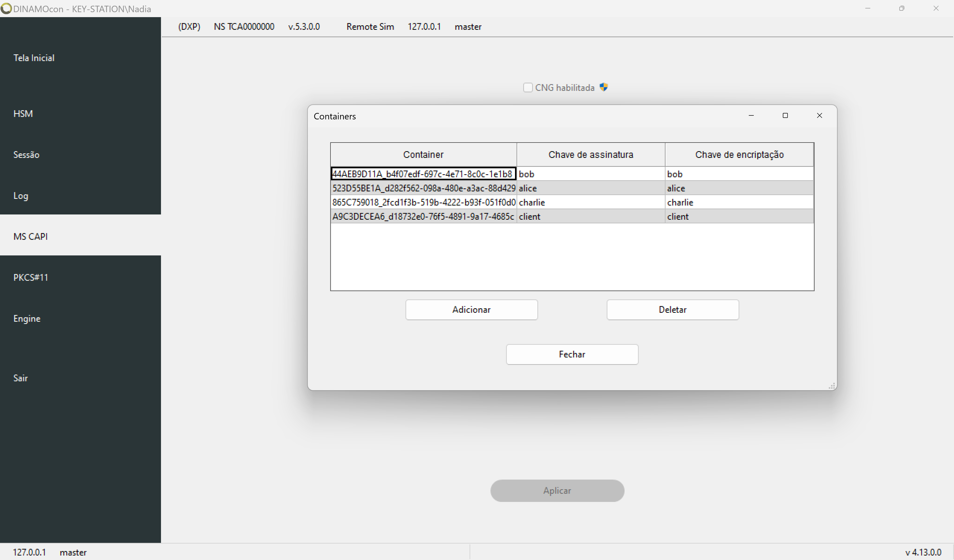Close the Containers dialog window
The image size is (954, 560).
819,115
